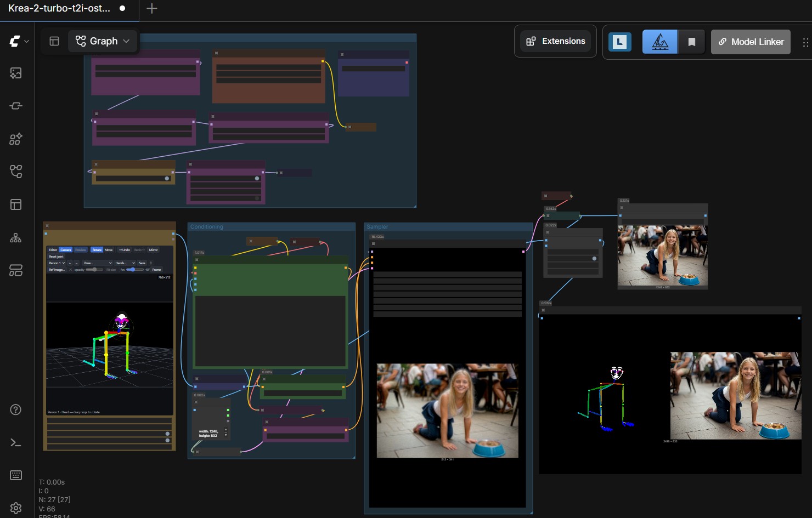
Task: Click the bookmark icon in top toolbar
Action: coord(692,42)
